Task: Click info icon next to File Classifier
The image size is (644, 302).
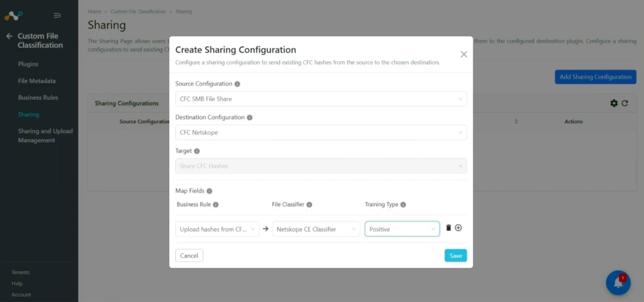Action: tap(309, 204)
